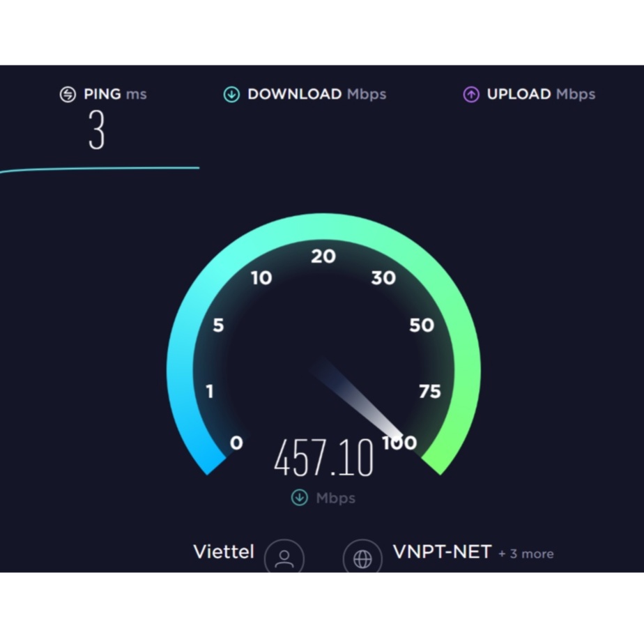The image size is (644, 644).
Task: Click the UPLOAD Mbps label
Action: coord(541,94)
